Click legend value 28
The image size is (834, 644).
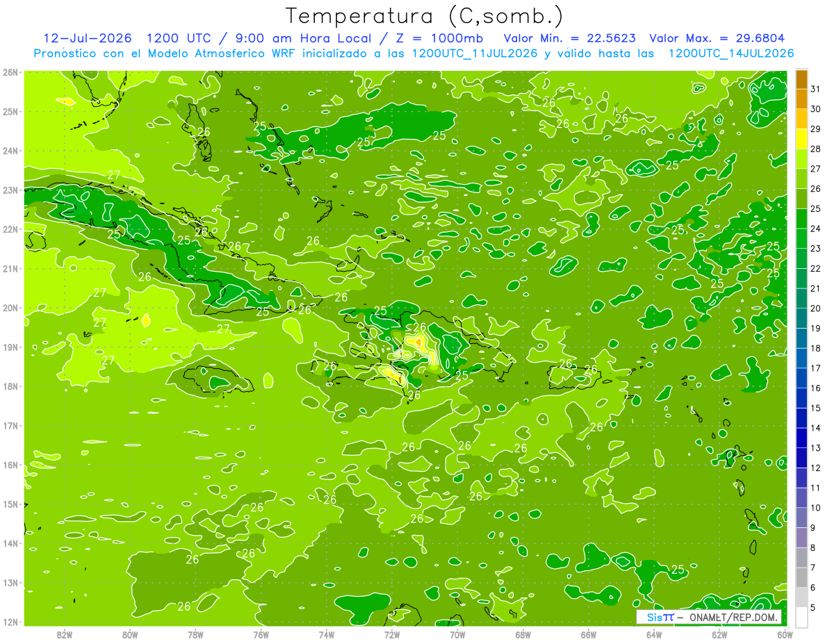815,149
